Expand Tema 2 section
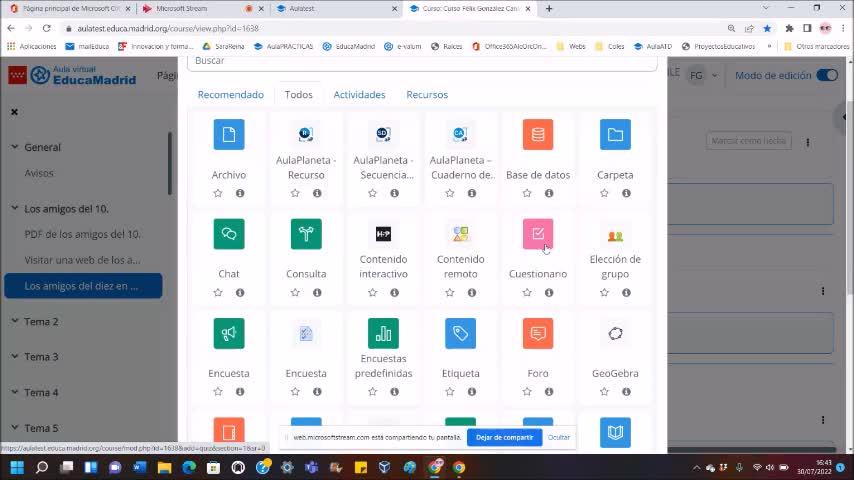Viewport: 854px width, 480px height. 15,321
